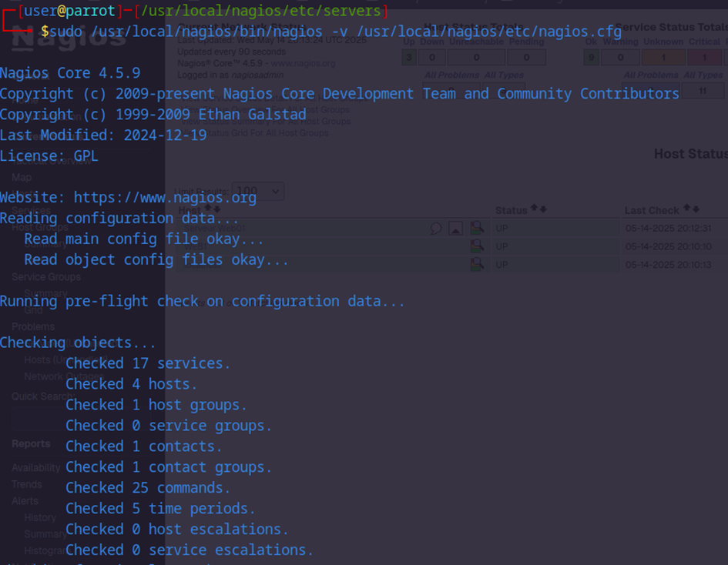Sort hosts using Status column arrows
This screenshot has width=728, height=565.
click(538, 209)
